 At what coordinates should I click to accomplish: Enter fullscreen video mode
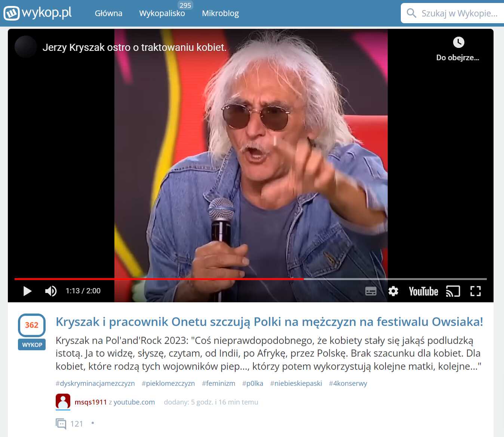(x=475, y=291)
